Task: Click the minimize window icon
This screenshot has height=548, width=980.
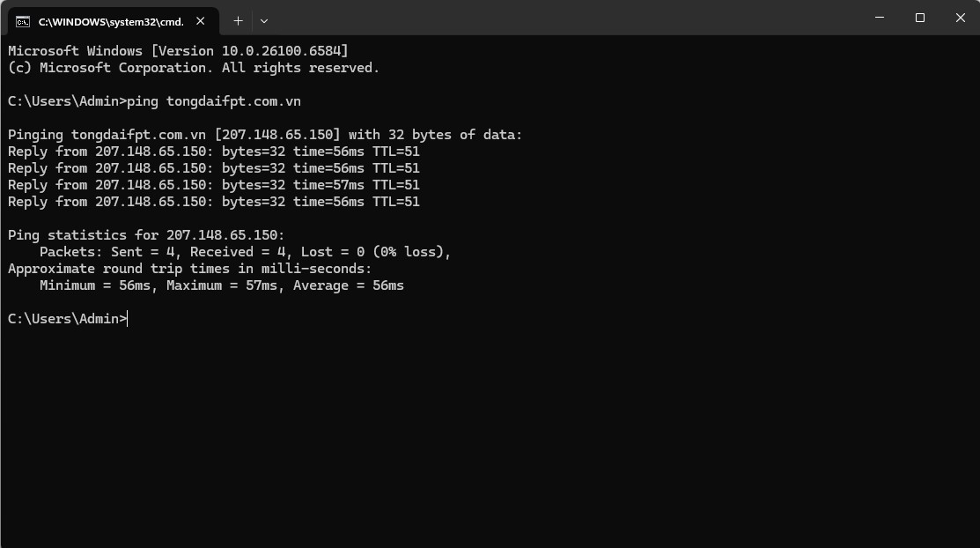Action: 880,18
